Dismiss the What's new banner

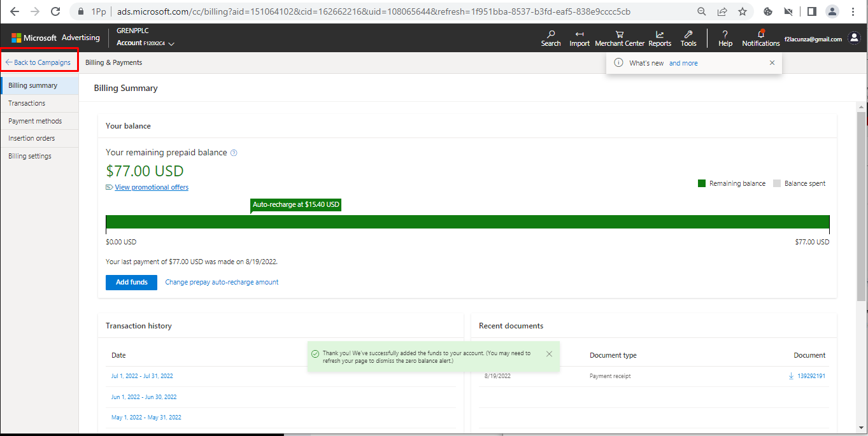tap(772, 63)
